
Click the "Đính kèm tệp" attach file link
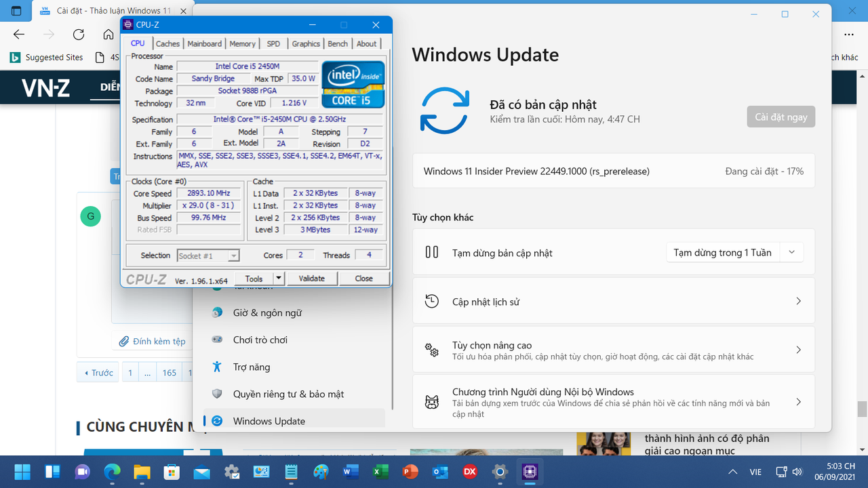153,342
